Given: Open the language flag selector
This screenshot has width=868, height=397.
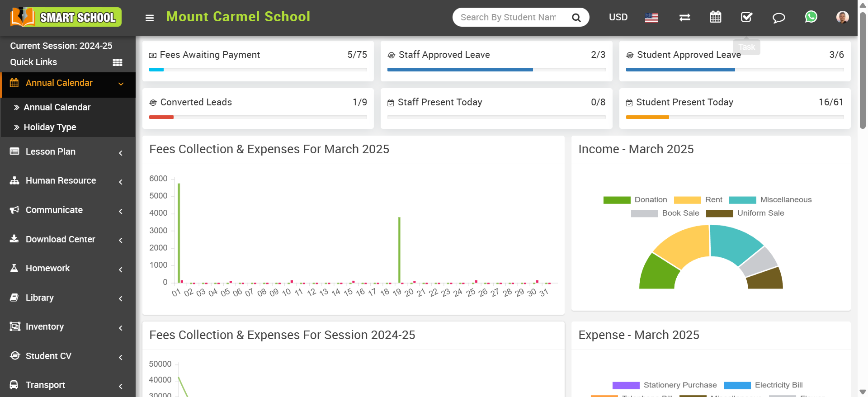Looking at the screenshot, I should pos(651,18).
